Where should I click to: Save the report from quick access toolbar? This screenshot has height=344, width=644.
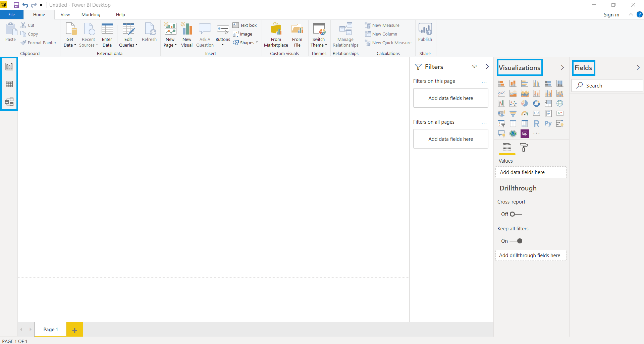click(16, 5)
